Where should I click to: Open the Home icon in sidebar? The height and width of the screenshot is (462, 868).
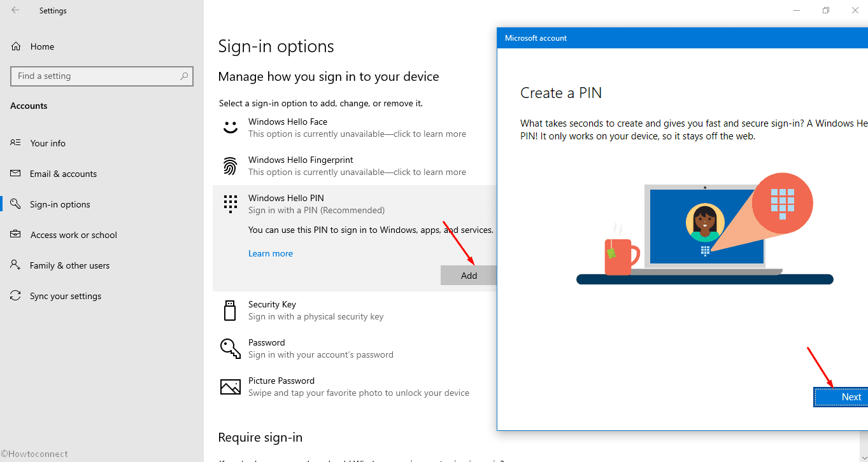pos(16,46)
